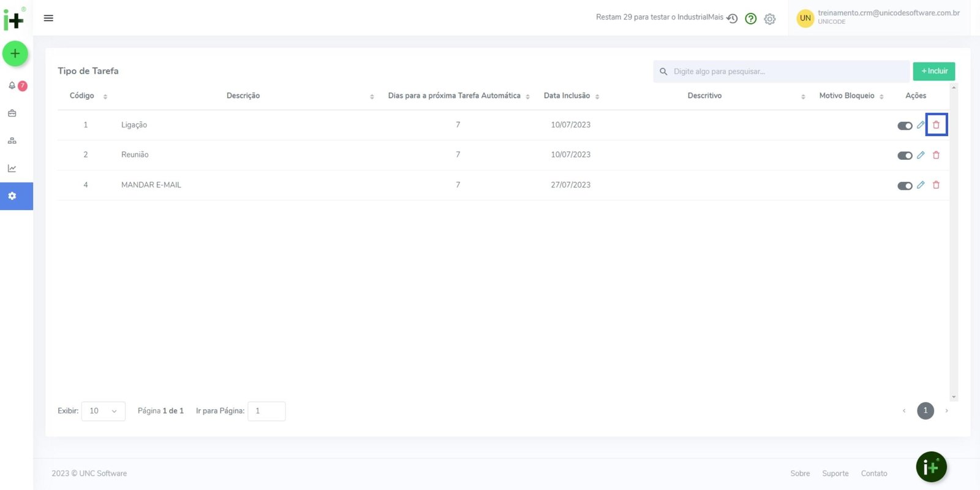Open the notifications bell in sidebar
The width and height of the screenshot is (980, 490).
(x=12, y=86)
